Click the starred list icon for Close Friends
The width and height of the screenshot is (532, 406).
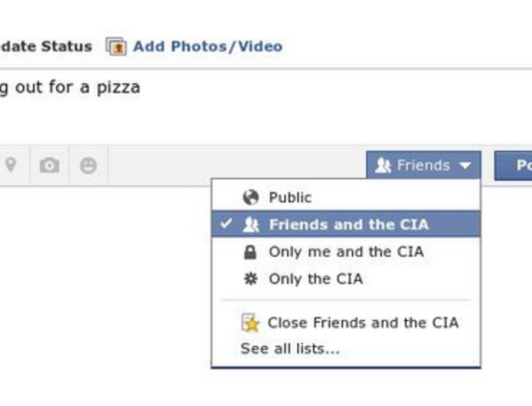pos(250,323)
